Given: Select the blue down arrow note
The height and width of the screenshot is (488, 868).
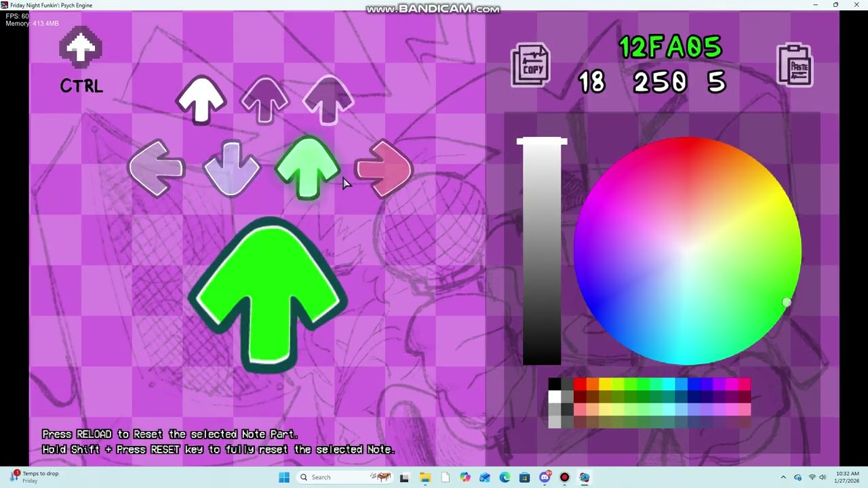Looking at the screenshot, I should 231,168.
